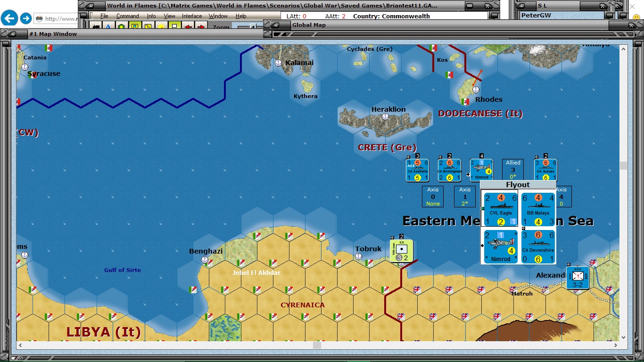Screen dimensions: 644x362
Task: Click the Tobruk port anchor symbol
Action: [358, 256]
